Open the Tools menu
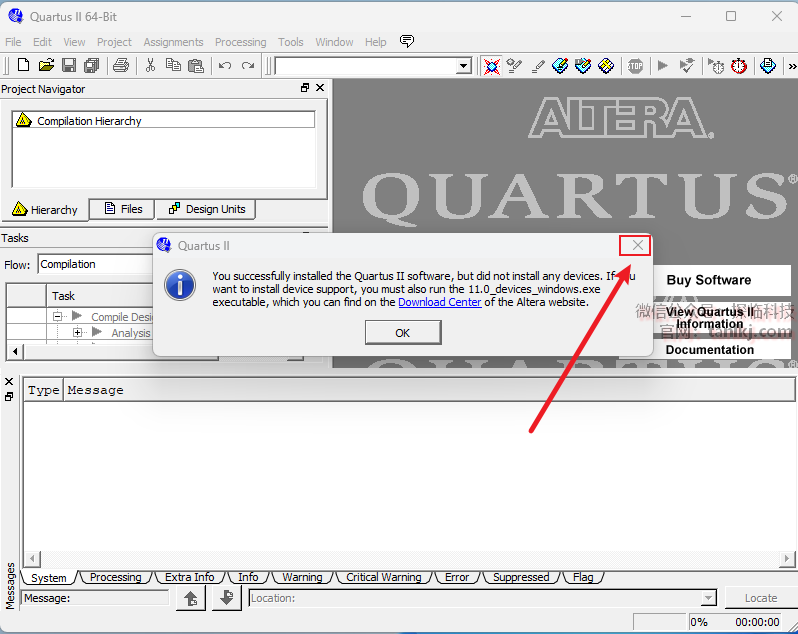798x634 pixels. [x=291, y=42]
